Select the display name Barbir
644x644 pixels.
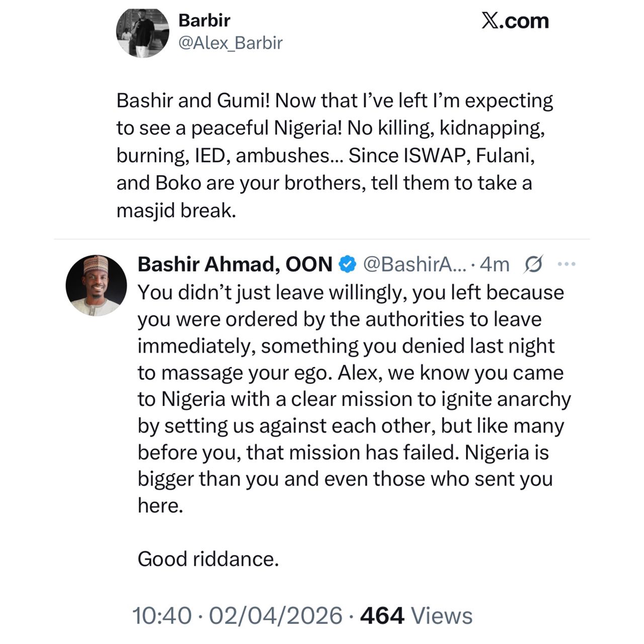203,21
